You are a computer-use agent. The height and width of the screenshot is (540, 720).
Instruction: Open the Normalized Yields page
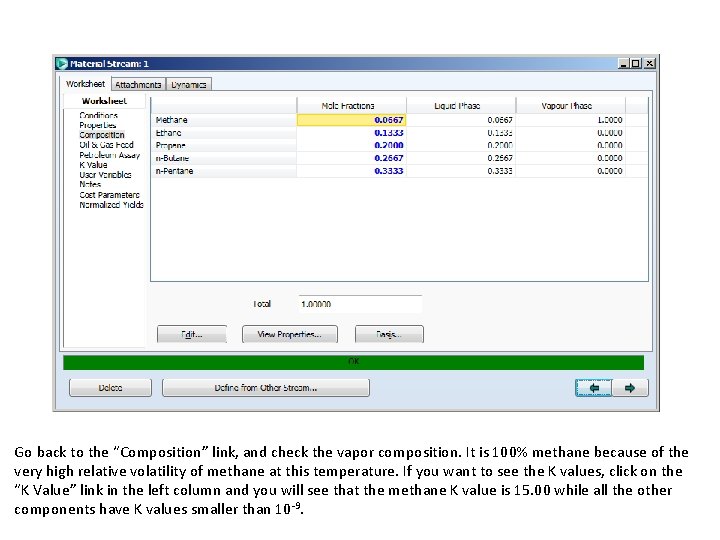(x=111, y=205)
